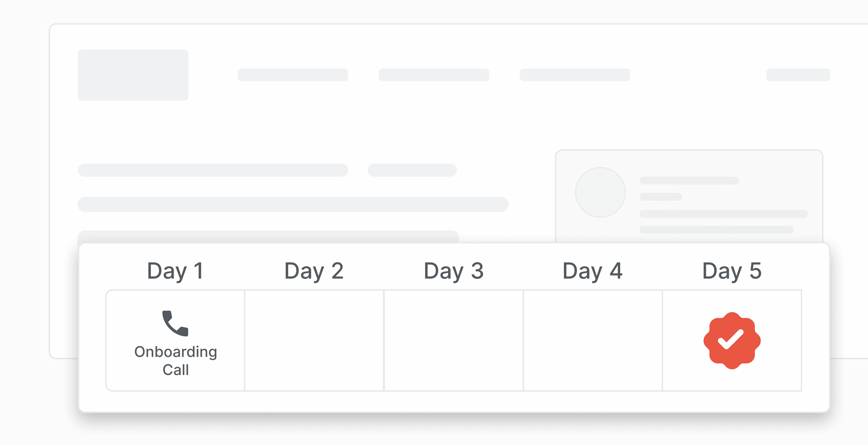Select the Day 1 column header
This screenshot has height=445, width=868.
tap(175, 271)
